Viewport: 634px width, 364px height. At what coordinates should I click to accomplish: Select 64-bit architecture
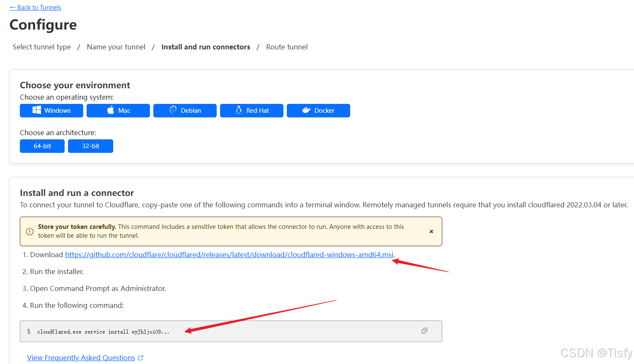[x=42, y=146]
